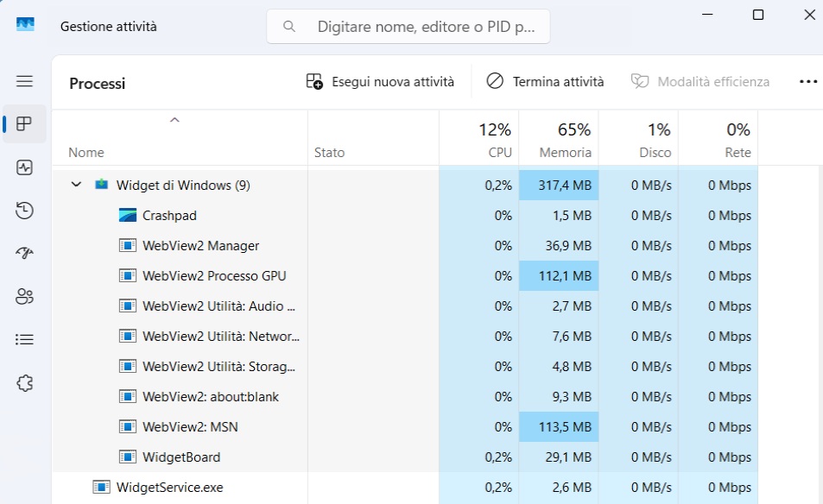This screenshot has height=504, width=823.
Task: Click the 317,4 MB memory cell
Action: click(x=559, y=186)
